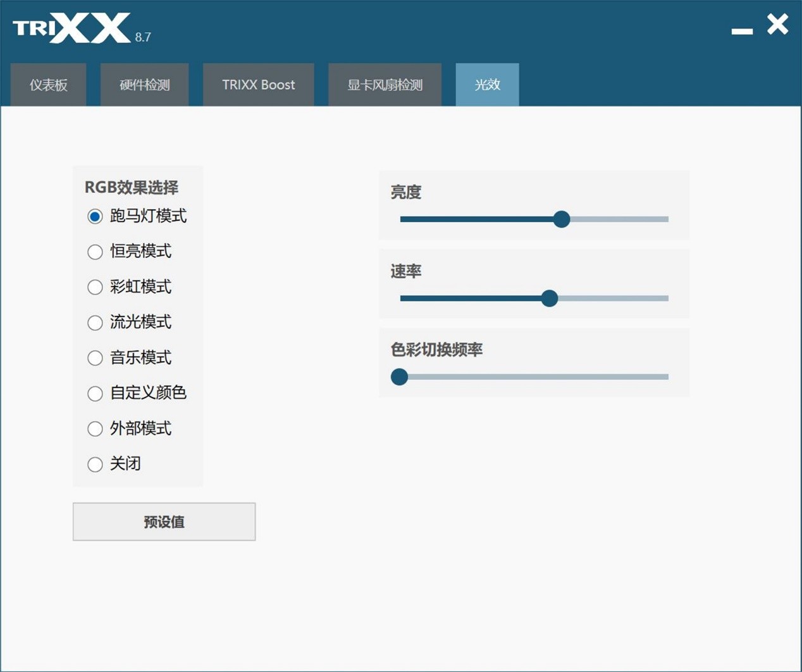802x672 pixels.
Task: Turn off lighting with 关闭 option
Action: pyautogui.click(x=95, y=465)
